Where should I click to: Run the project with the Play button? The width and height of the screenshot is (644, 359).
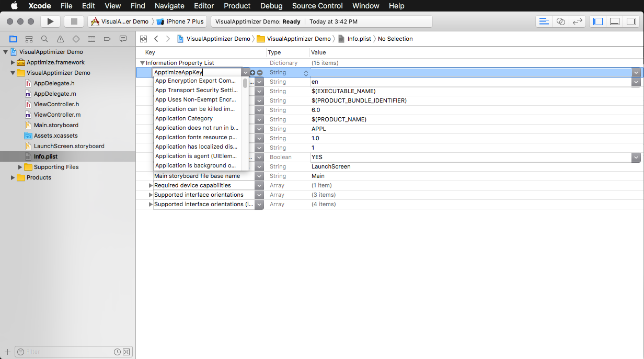pyautogui.click(x=50, y=21)
